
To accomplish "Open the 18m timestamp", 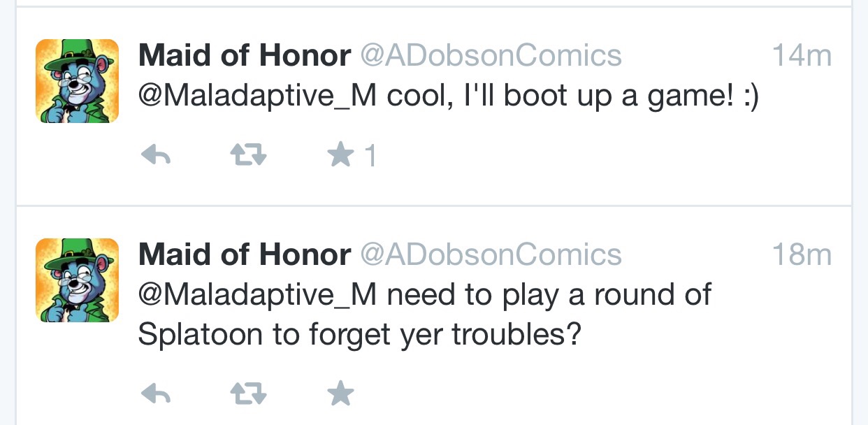I will click(x=802, y=255).
